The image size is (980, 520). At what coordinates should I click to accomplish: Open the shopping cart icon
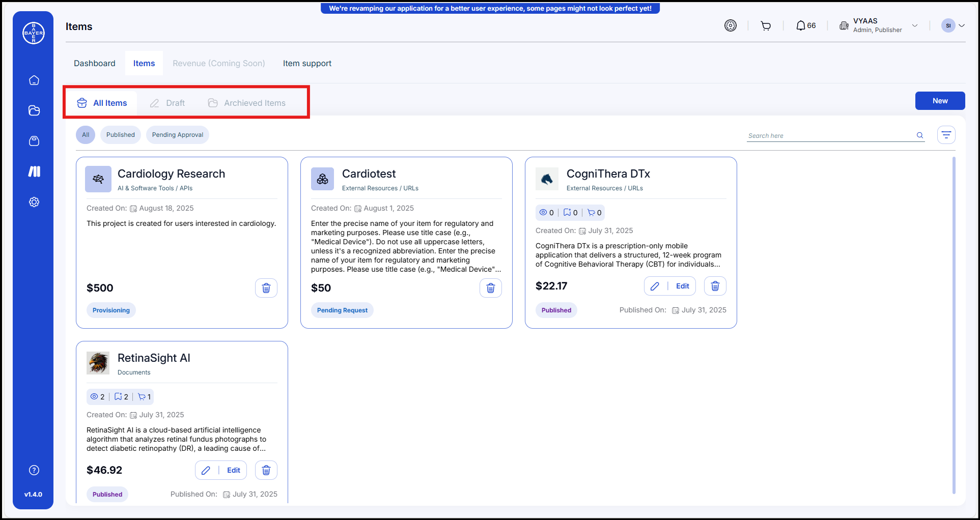tap(766, 25)
